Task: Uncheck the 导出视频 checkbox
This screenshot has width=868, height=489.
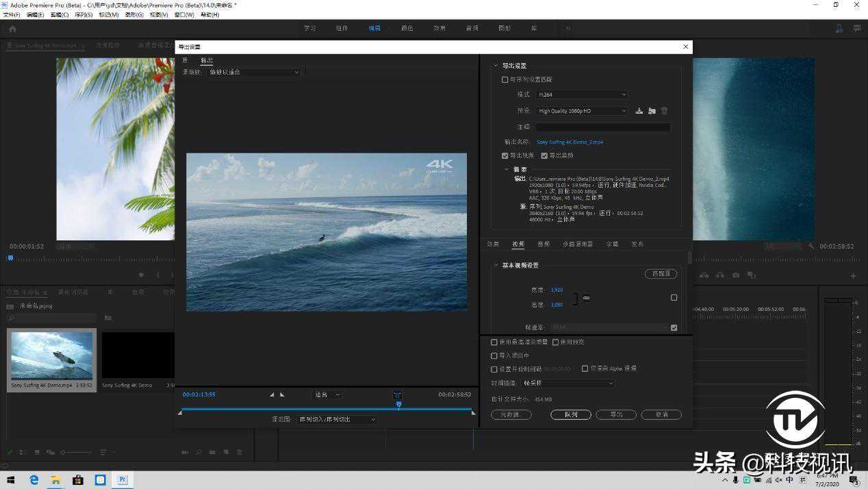Action: pyautogui.click(x=505, y=155)
